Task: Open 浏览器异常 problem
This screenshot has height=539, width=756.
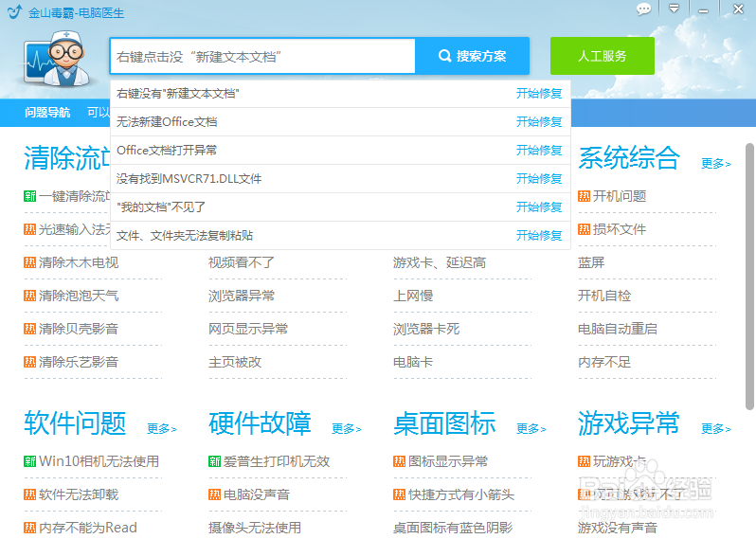Action: 242,296
